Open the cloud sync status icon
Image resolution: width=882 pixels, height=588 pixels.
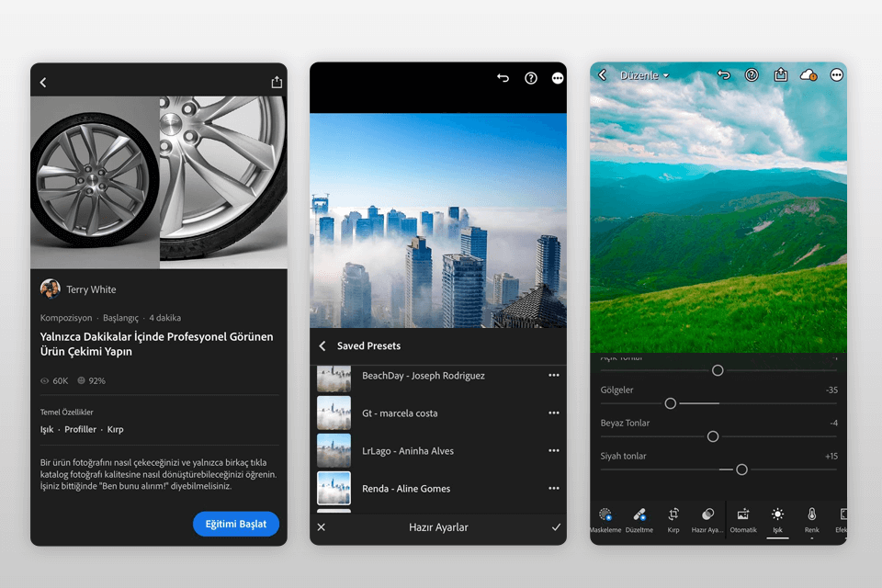click(808, 74)
